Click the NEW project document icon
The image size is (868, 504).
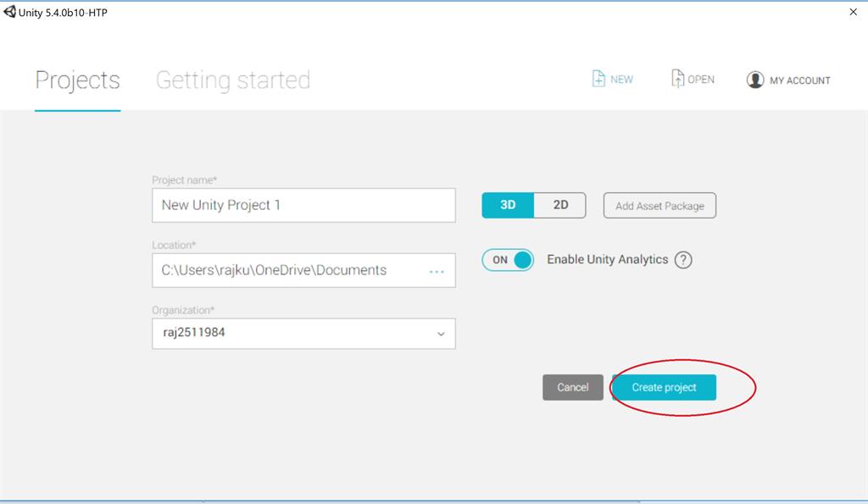click(598, 79)
